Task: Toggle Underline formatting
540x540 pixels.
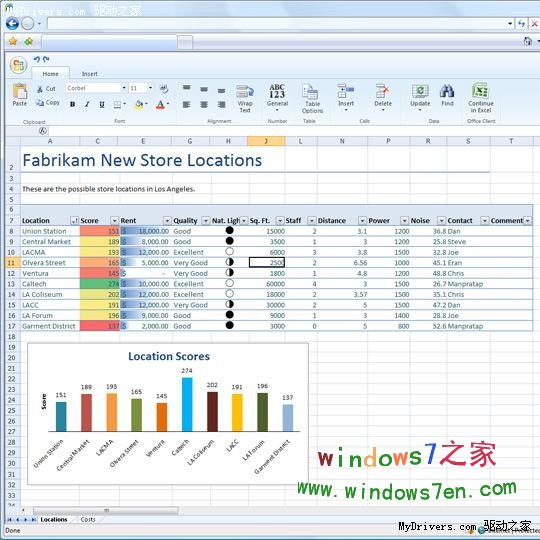Action: coord(102,104)
